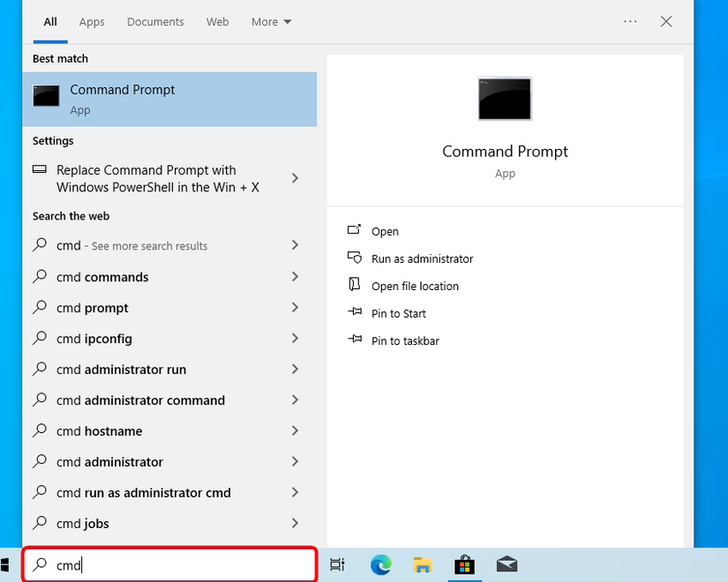Switch to the Apps tab

tap(91, 21)
